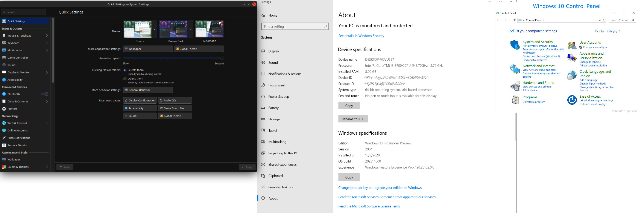This screenshot has width=644, height=215.
Task: Click the Remote Desktop icon in KDE sidebar
Action: coord(4,145)
